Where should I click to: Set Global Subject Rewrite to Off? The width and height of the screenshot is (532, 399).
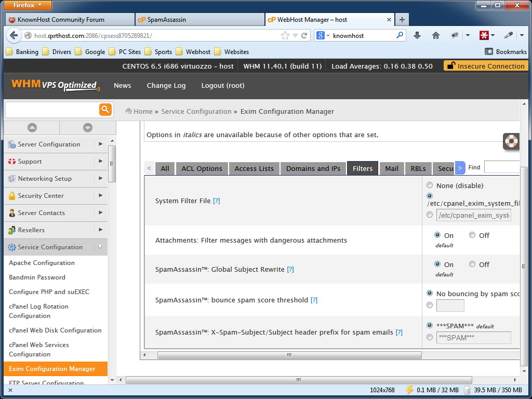(472, 264)
